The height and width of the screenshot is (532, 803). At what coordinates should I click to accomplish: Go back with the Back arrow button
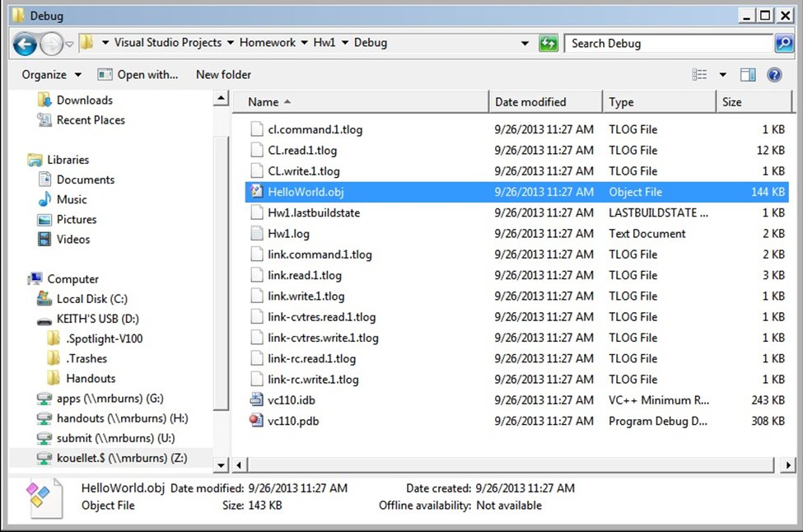pyautogui.click(x=25, y=44)
